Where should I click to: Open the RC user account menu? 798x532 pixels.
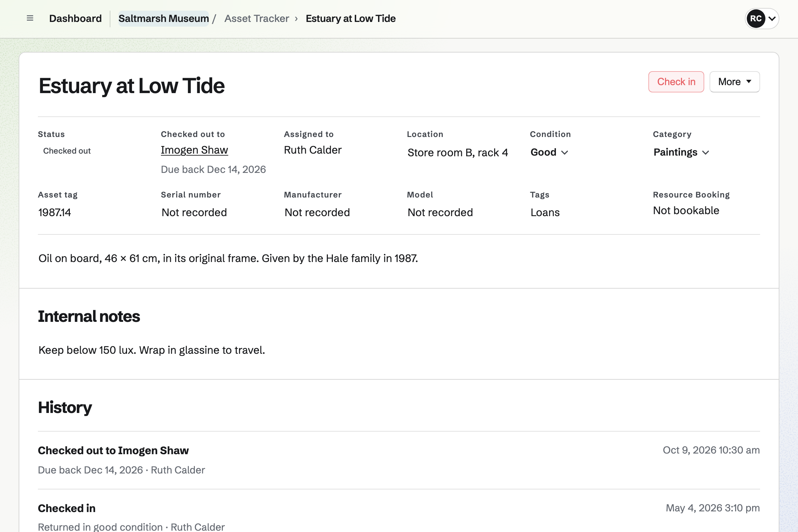click(x=762, y=18)
